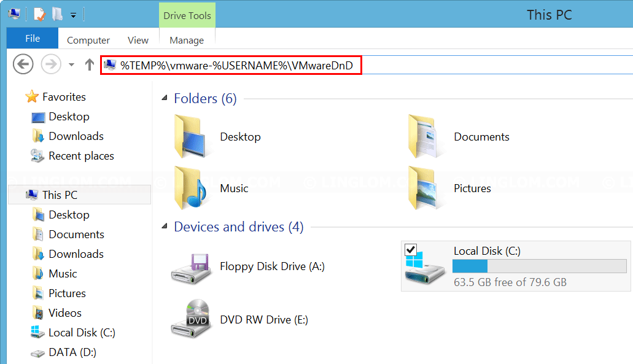The height and width of the screenshot is (364, 633).
Task: Click the Favorites star icon
Action: tap(31, 97)
